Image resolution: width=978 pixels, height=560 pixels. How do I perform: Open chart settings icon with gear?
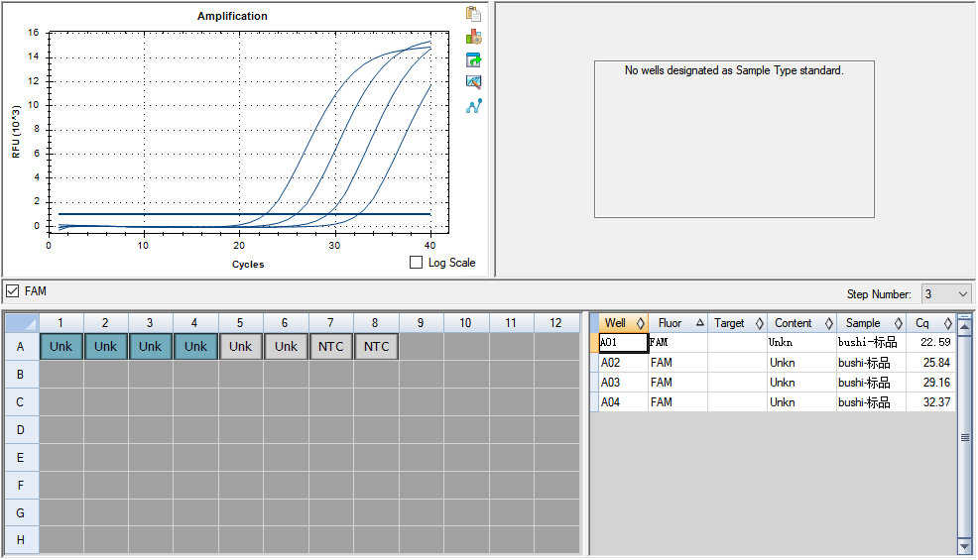[473, 37]
